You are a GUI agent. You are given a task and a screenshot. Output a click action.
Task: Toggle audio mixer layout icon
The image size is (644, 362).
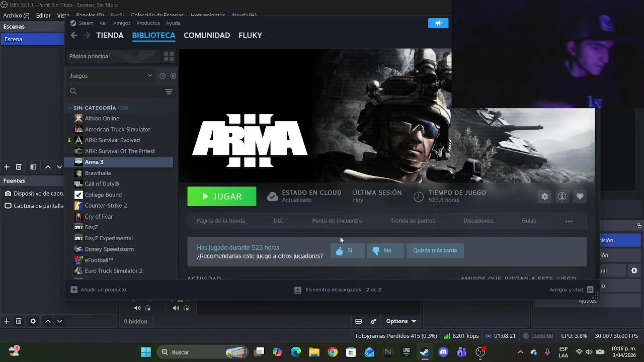(x=358, y=321)
